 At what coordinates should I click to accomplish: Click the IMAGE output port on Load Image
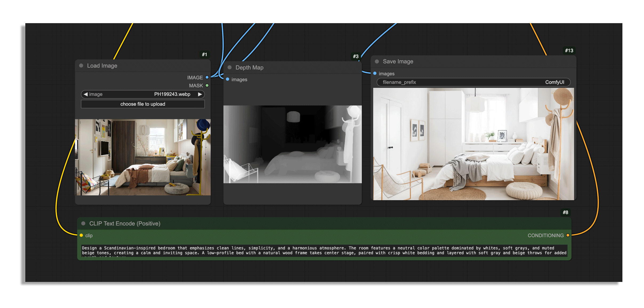(207, 77)
